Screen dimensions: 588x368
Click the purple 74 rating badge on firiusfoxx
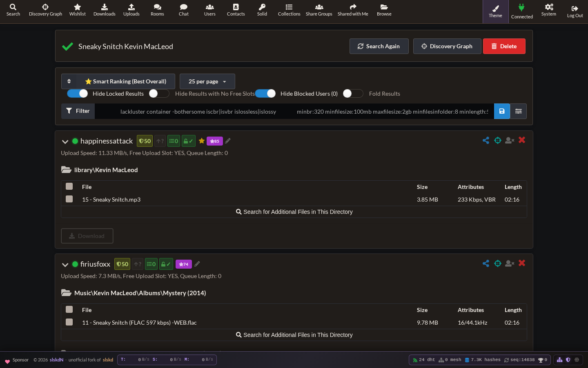point(184,264)
